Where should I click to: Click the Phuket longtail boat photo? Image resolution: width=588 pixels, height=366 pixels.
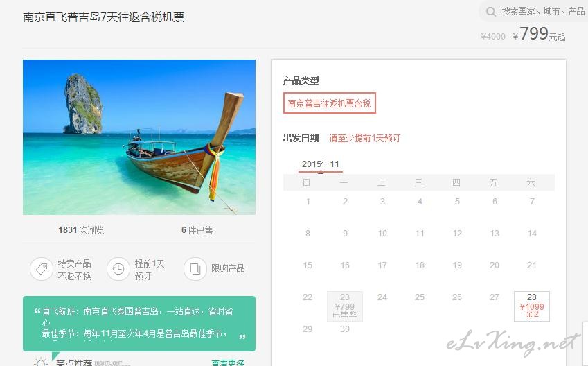click(x=139, y=137)
